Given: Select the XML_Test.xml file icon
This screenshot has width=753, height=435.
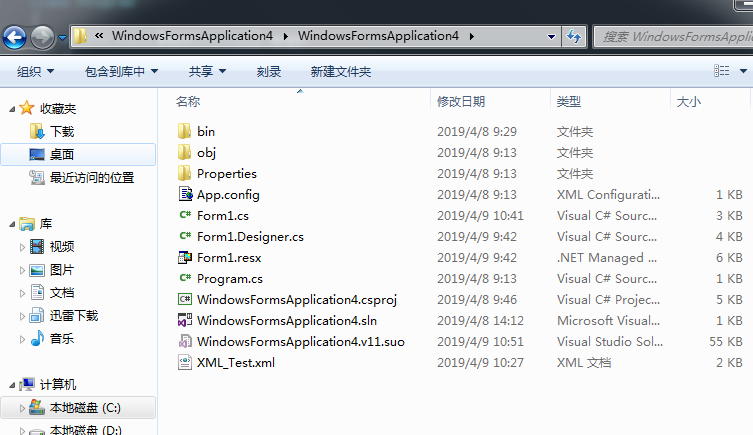Looking at the screenshot, I should point(185,362).
